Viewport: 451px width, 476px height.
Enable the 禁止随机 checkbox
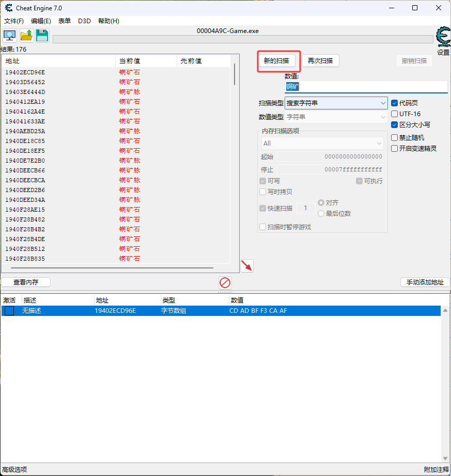[x=395, y=137]
